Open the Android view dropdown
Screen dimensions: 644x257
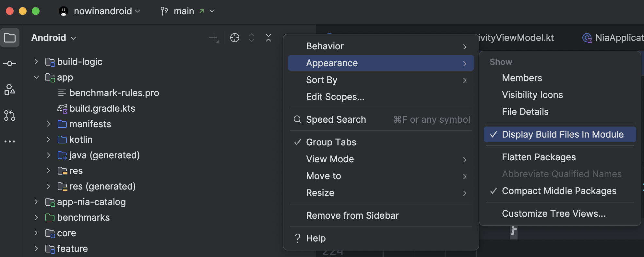(x=54, y=38)
